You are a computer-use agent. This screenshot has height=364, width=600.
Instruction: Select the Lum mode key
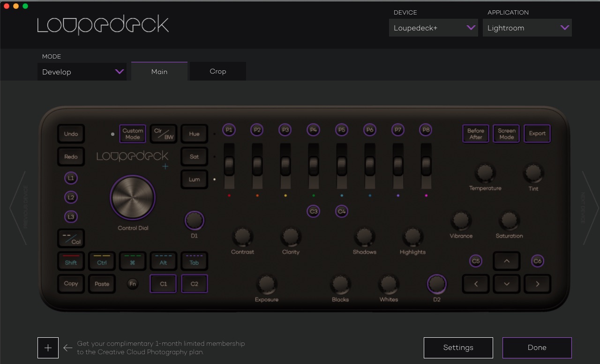(x=194, y=179)
